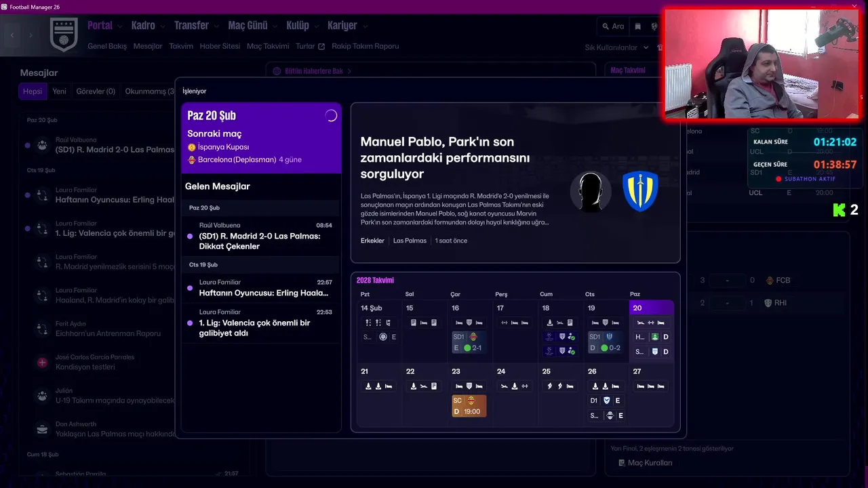Click the Julián message avatar icon
868x488 pixels.
(42, 396)
